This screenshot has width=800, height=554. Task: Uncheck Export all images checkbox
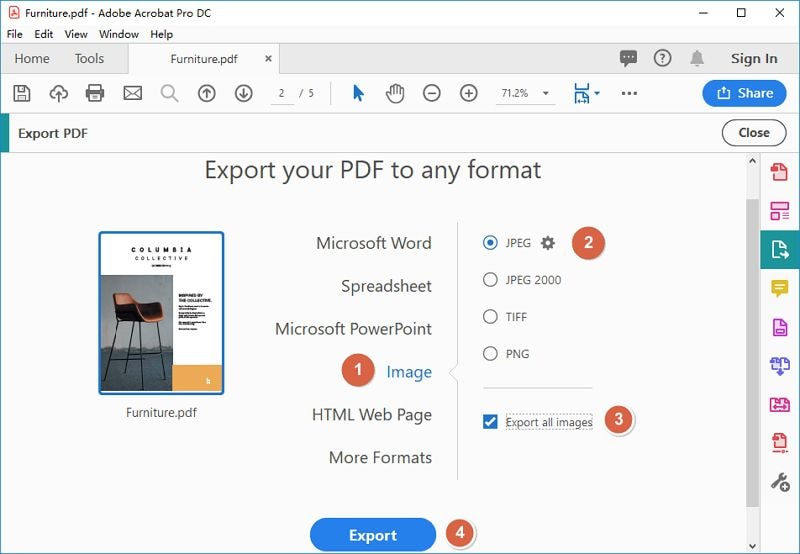click(490, 422)
